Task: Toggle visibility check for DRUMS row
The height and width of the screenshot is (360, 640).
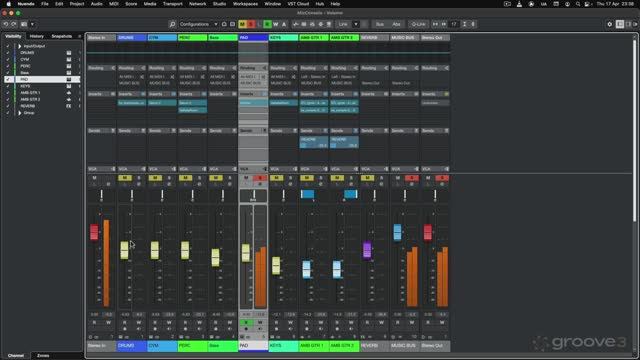Action: coord(7,53)
